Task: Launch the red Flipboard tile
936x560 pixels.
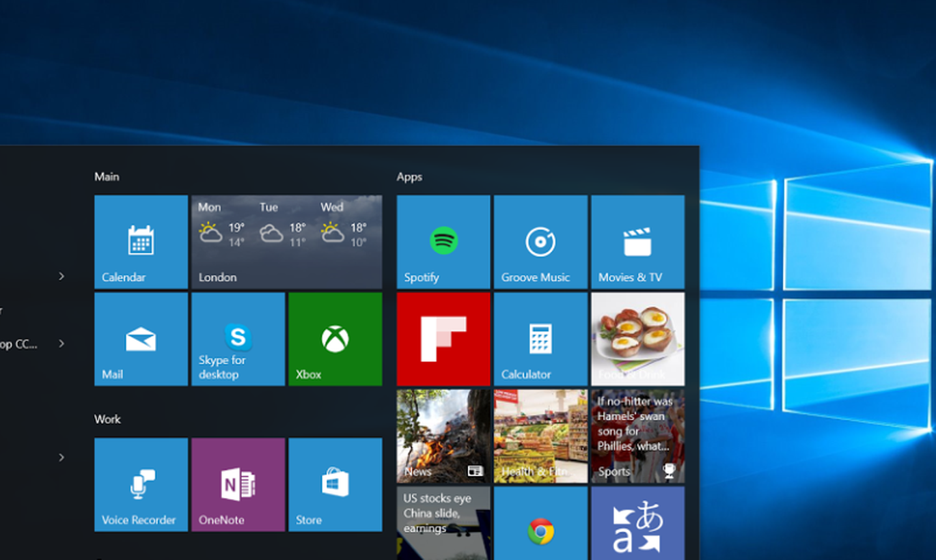Action: (443, 339)
